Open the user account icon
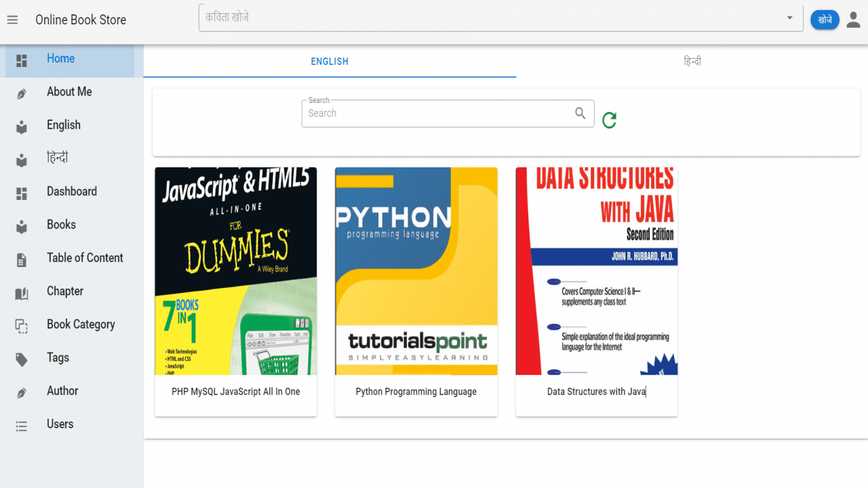Image resolution: width=868 pixels, height=488 pixels. tap(853, 20)
